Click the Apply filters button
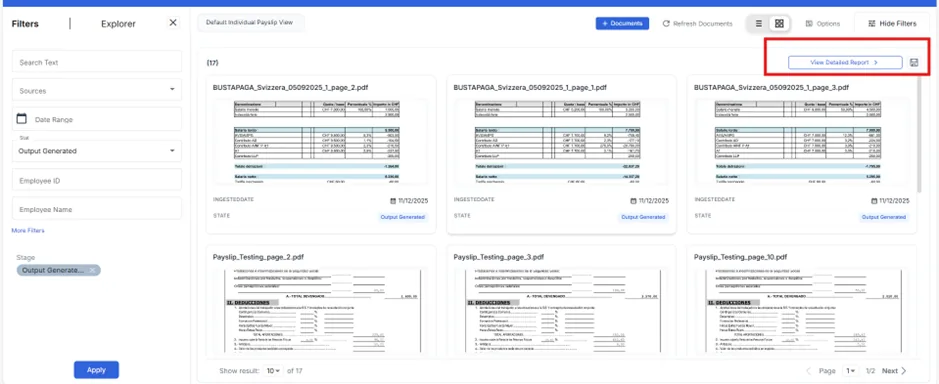 click(x=96, y=370)
